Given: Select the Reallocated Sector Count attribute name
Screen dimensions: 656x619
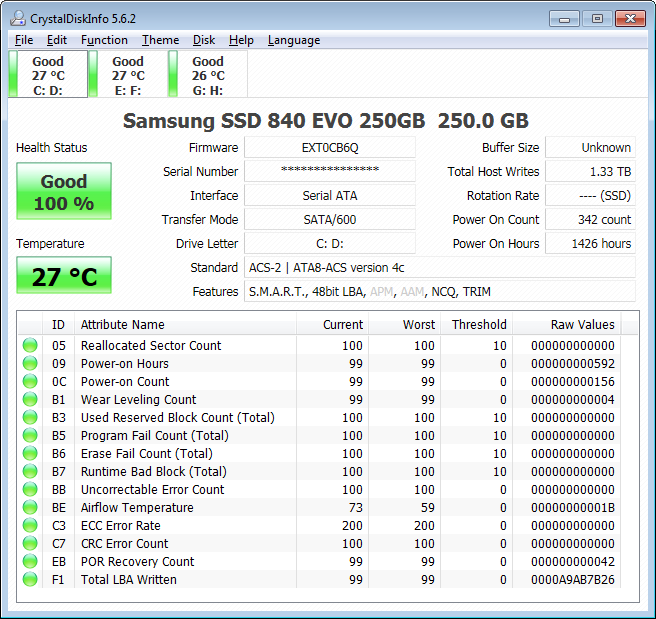Looking at the screenshot, I should (x=151, y=345).
